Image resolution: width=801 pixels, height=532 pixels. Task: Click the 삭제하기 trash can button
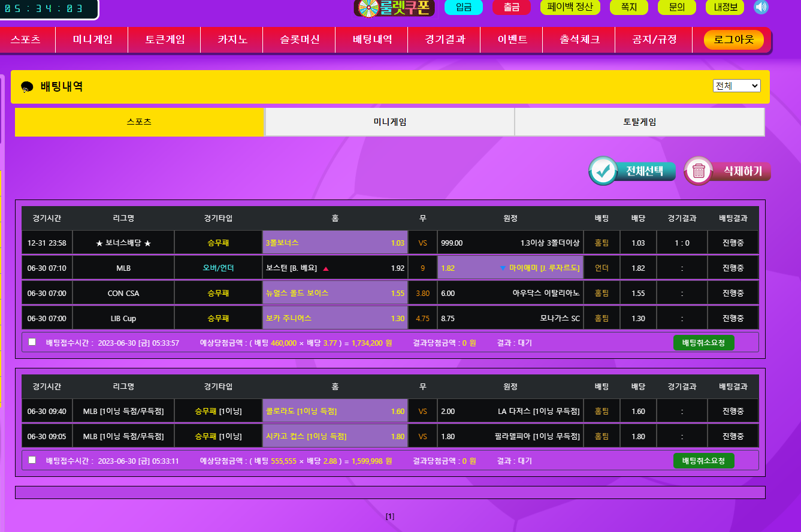[727, 171]
